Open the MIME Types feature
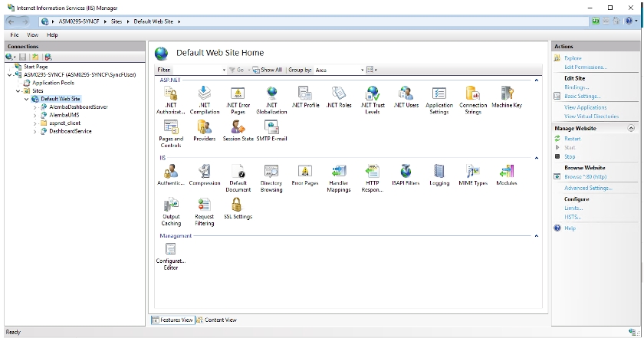 coord(472,172)
